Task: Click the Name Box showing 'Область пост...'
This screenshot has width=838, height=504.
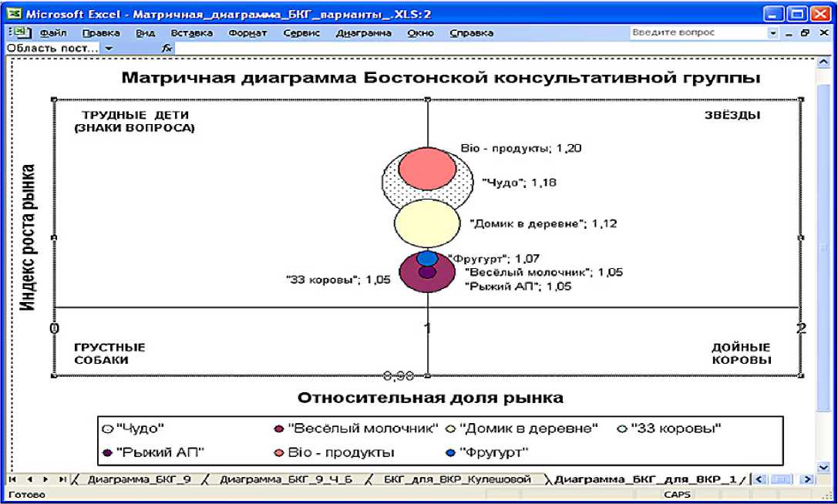Action: (53, 48)
